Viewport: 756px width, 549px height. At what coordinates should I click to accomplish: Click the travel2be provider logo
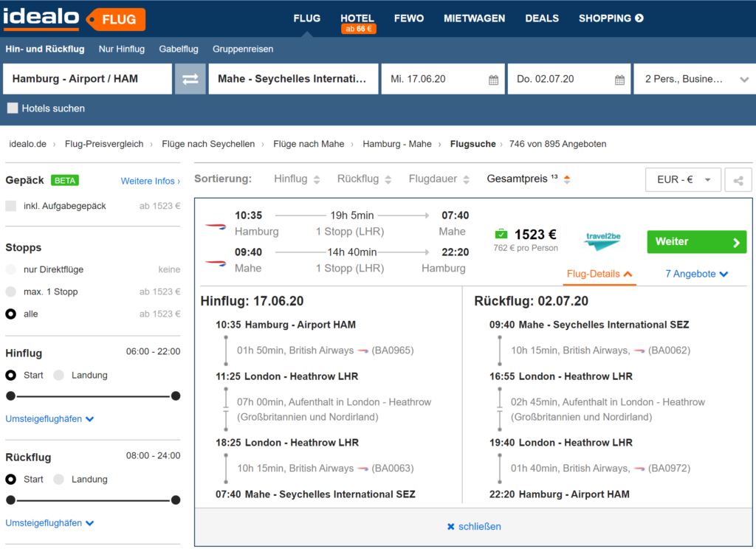click(x=602, y=241)
